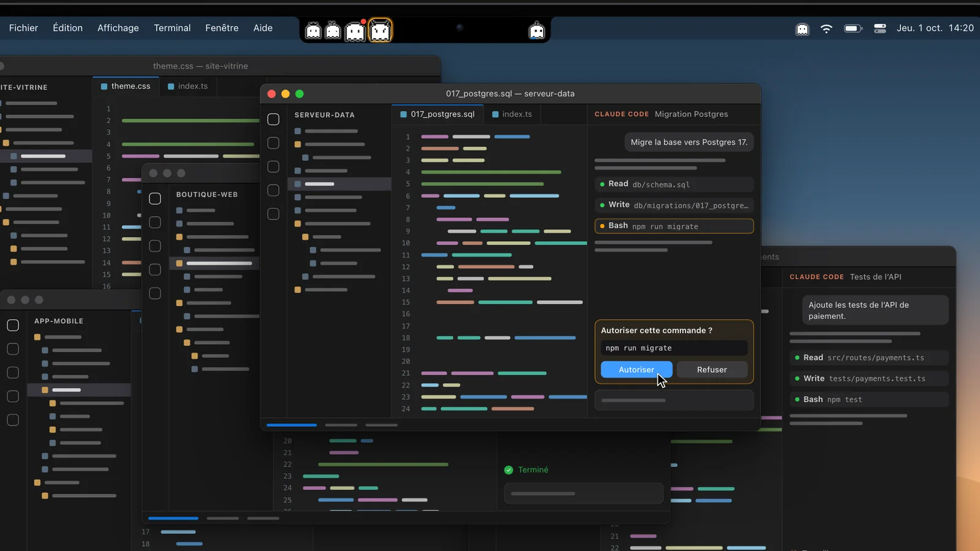
Task: Show battery status in the menu bar
Action: click(853, 28)
